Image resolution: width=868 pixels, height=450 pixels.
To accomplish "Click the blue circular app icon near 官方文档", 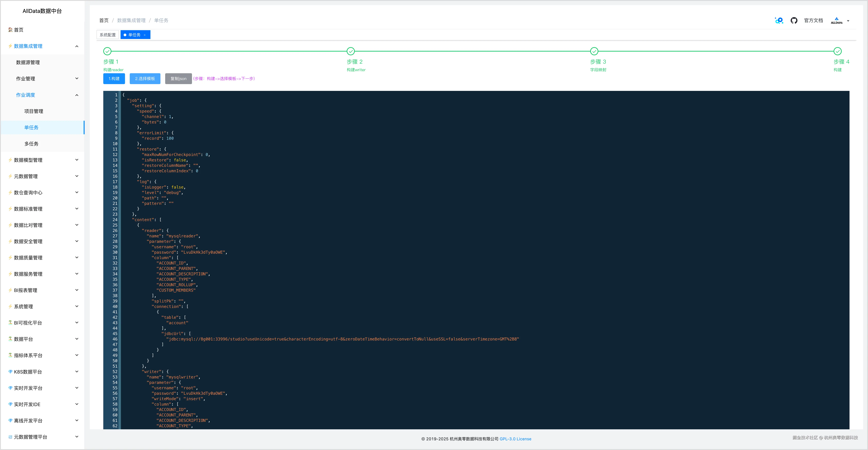I will click(x=779, y=21).
